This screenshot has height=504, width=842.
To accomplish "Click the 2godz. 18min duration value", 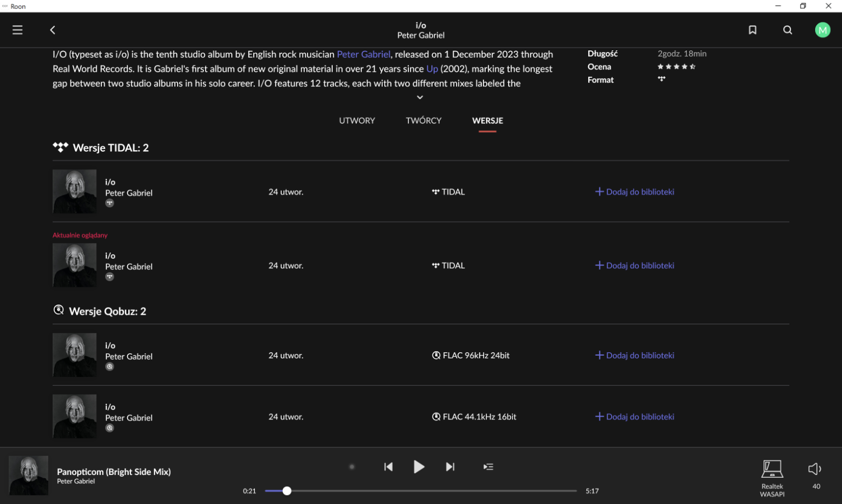I will (682, 54).
